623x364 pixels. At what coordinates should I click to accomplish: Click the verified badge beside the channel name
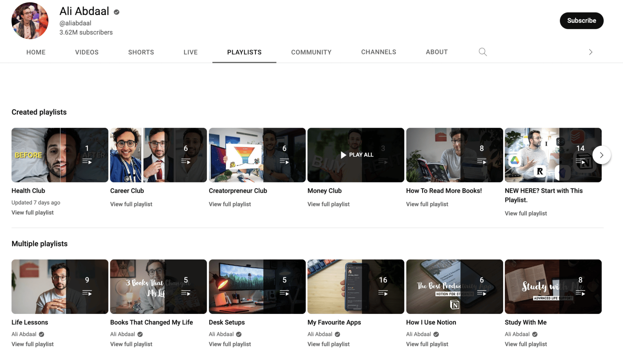click(116, 12)
